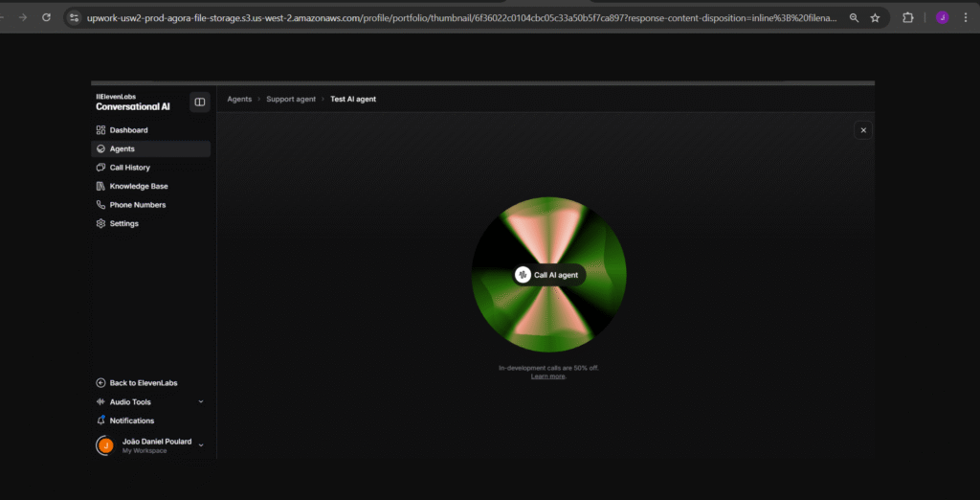Go to Knowledge Base
Screen dimensions: 980x500
click(x=138, y=187)
